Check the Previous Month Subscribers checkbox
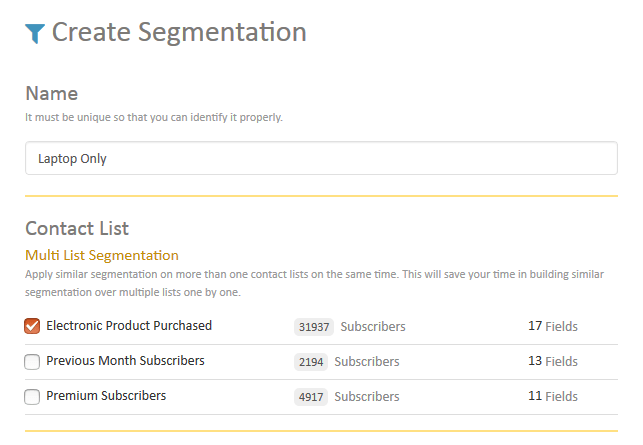Image resolution: width=643 pixels, height=445 pixels. point(32,362)
